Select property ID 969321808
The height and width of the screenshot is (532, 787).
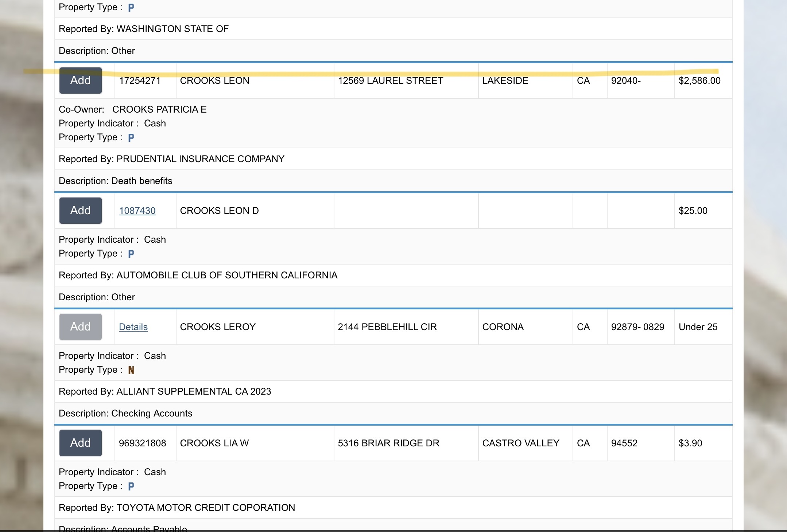point(142,443)
